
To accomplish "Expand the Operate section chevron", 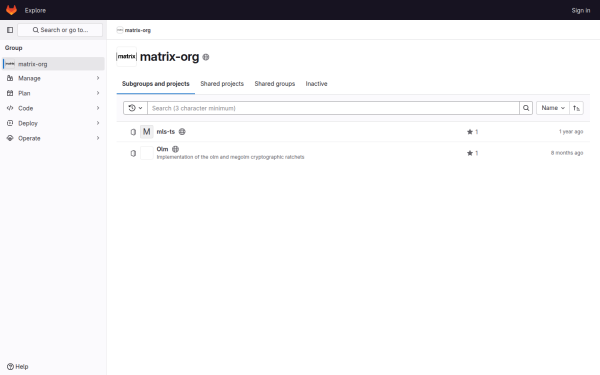I will (98, 138).
